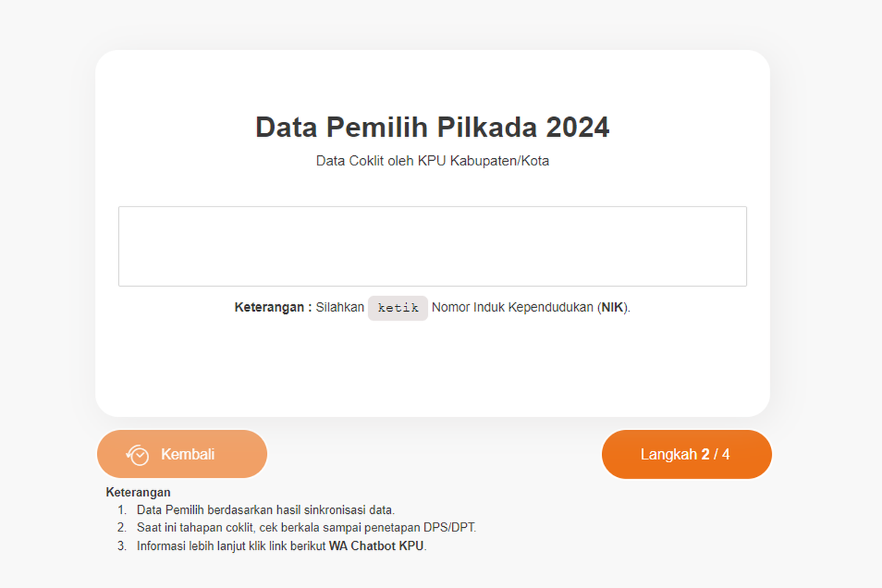Click the Langkah 2 / 4 button
Viewport: 882px width, 588px height.
(686, 453)
